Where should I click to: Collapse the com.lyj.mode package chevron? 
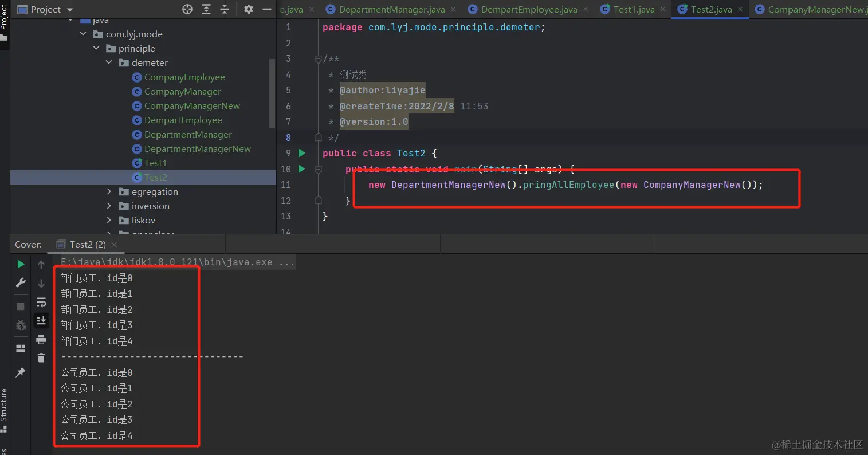click(x=83, y=34)
